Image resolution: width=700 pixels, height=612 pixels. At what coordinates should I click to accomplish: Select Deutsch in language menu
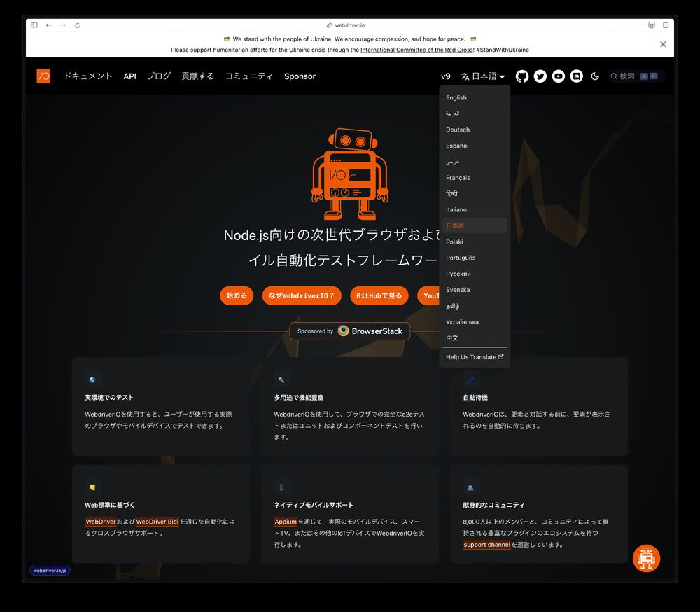coord(475,130)
